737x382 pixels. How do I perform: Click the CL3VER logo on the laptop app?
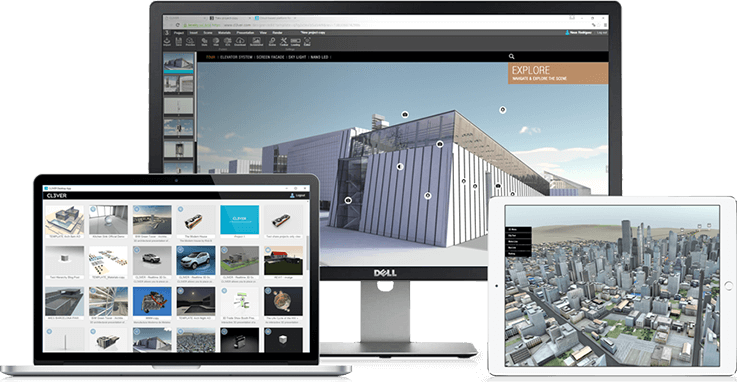tap(56, 195)
